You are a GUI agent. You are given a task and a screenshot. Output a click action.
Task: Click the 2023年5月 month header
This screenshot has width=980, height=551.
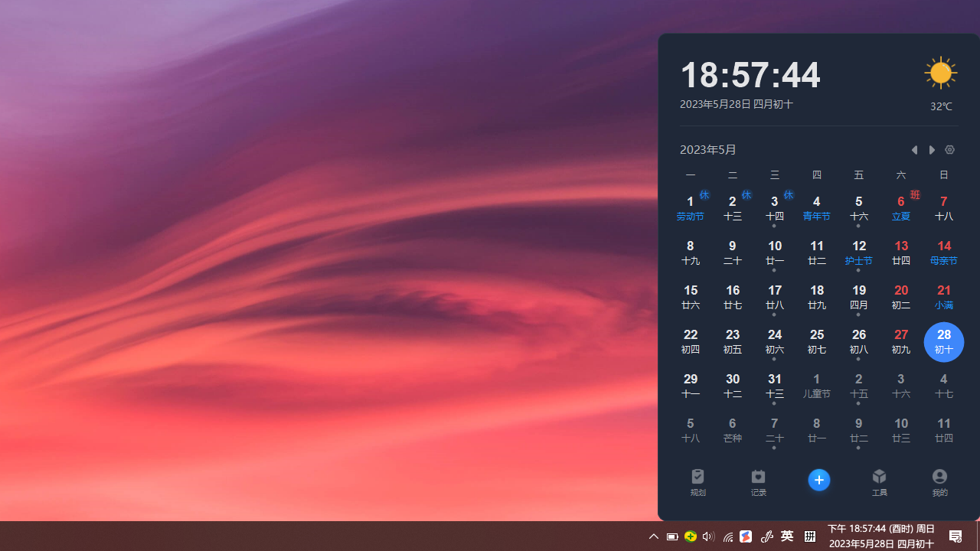coord(708,150)
